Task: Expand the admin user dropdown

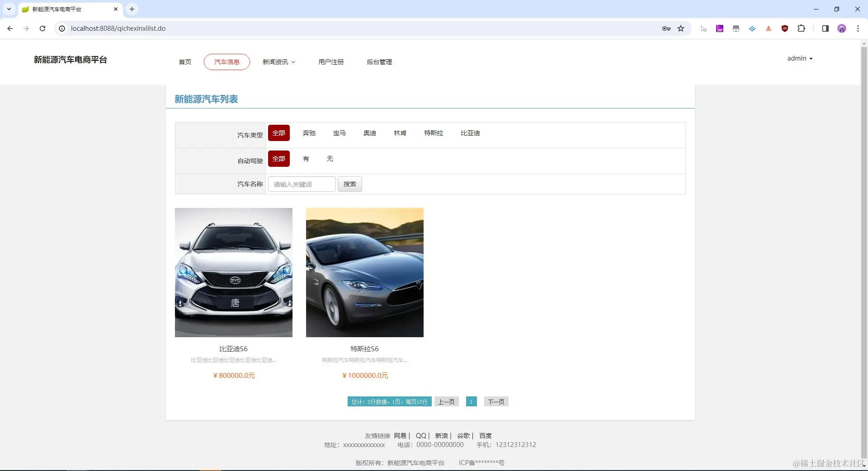Action: pos(800,58)
